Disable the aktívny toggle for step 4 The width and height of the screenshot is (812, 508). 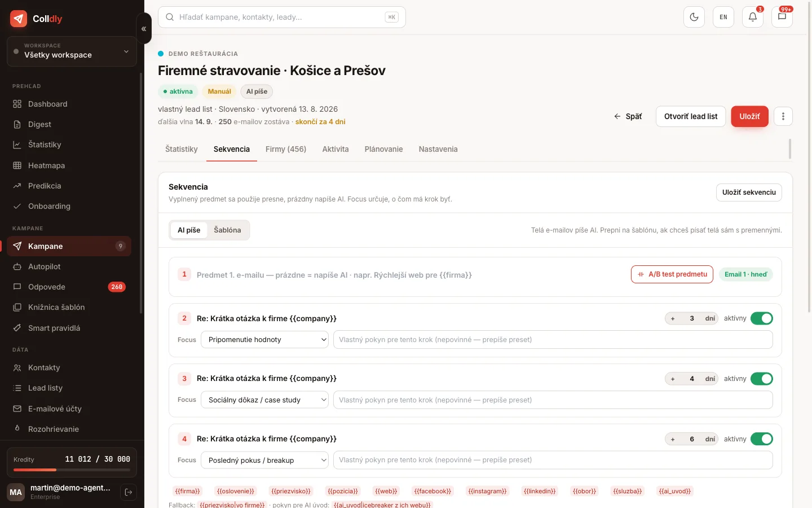tap(762, 439)
